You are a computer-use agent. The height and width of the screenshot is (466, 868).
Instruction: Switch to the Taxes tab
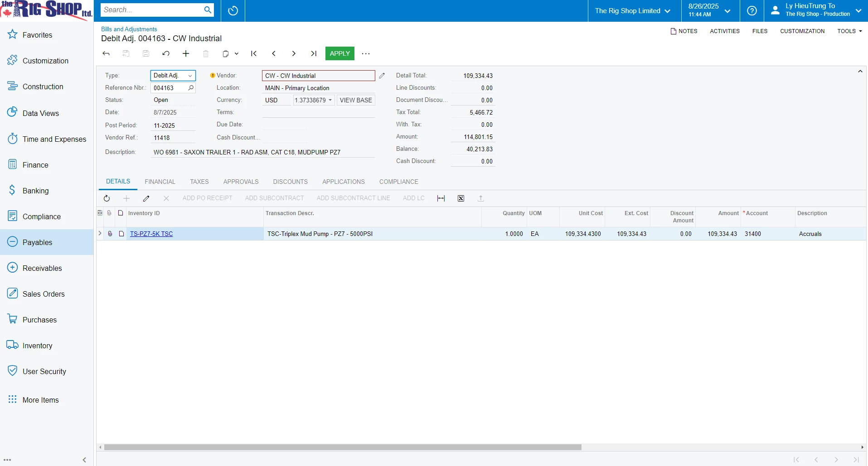tap(199, 182)
